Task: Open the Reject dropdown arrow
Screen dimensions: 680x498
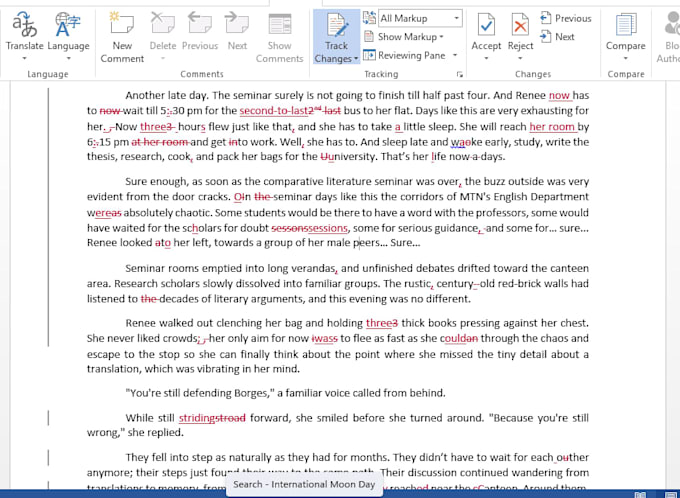Action: tap(520, 58)
